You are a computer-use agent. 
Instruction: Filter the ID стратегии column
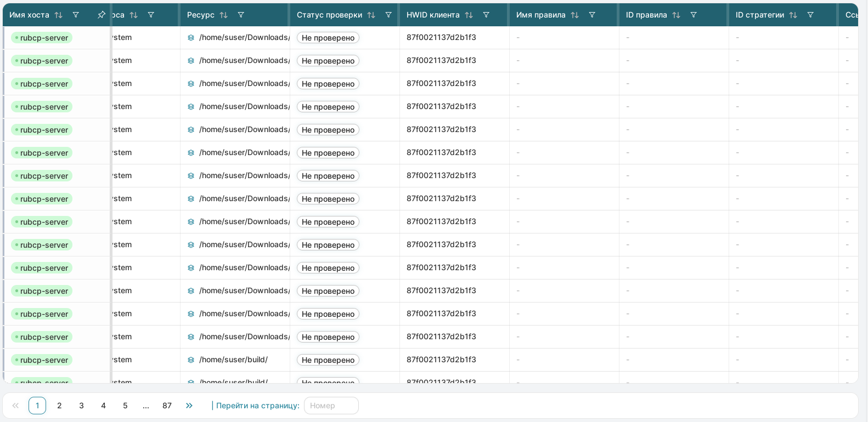(810, 15)
